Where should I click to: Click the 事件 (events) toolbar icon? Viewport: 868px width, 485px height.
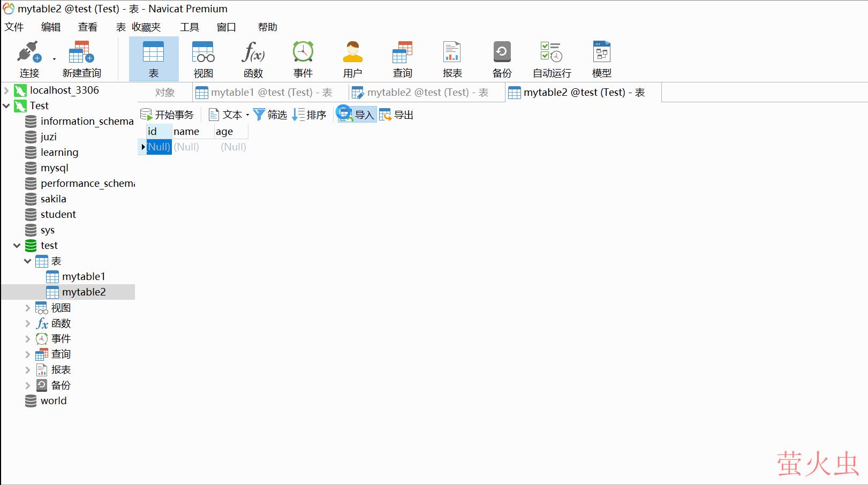click(303, 59)
